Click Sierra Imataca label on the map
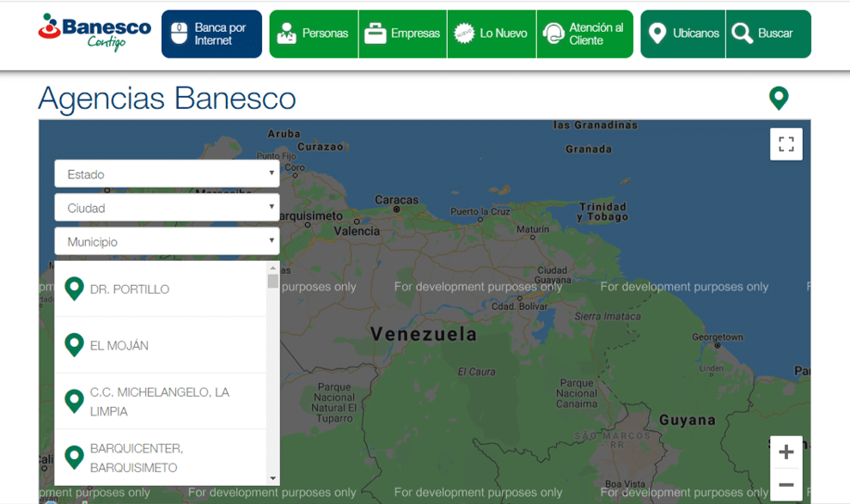The image size is (850, 504). [607, 316]
